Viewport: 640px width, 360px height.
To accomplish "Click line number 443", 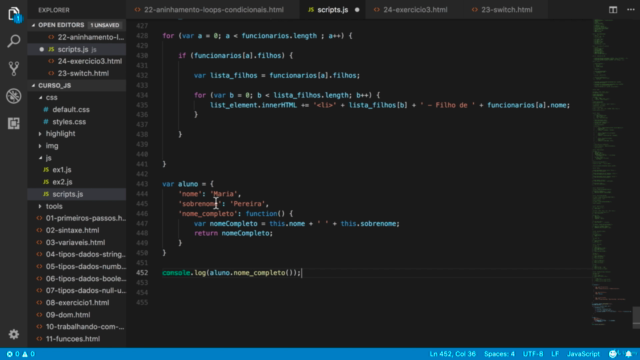I will coord(142,184).
